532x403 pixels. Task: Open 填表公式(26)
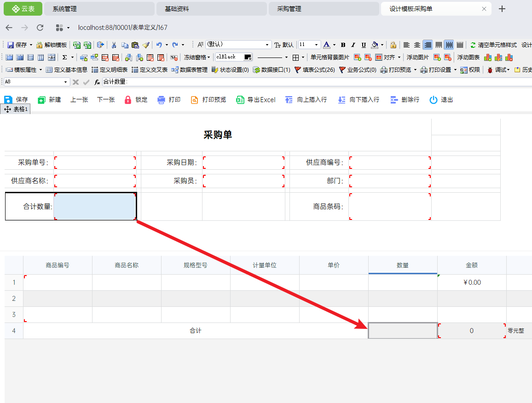(x=314, y=69)
